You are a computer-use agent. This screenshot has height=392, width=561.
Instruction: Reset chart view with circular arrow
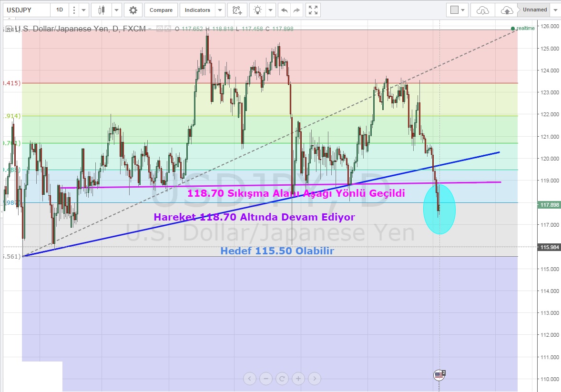(x=282, y=379)
